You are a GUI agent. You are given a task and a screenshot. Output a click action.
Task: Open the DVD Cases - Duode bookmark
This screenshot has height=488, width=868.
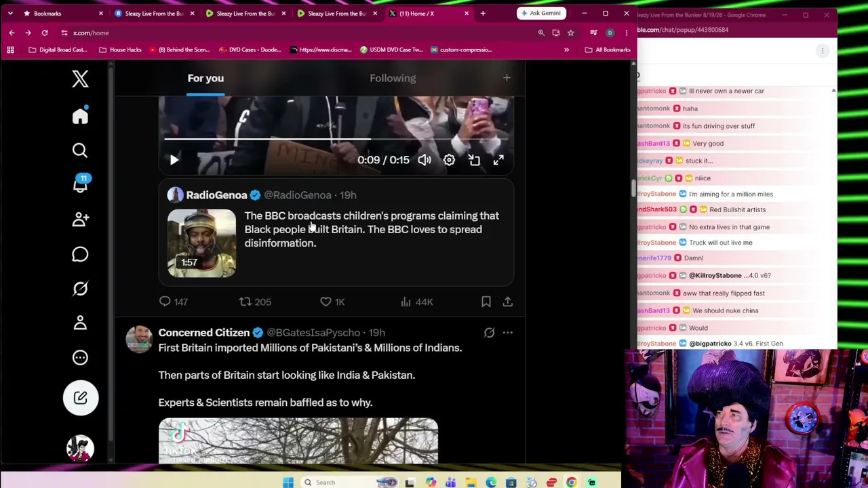pos(250,49)
